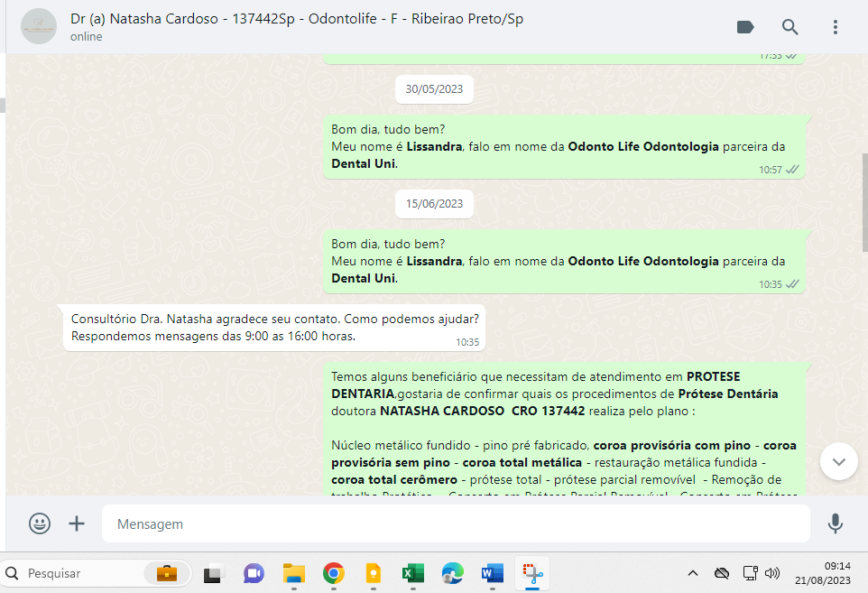Focus the Mensagem input field

[456, 524]
